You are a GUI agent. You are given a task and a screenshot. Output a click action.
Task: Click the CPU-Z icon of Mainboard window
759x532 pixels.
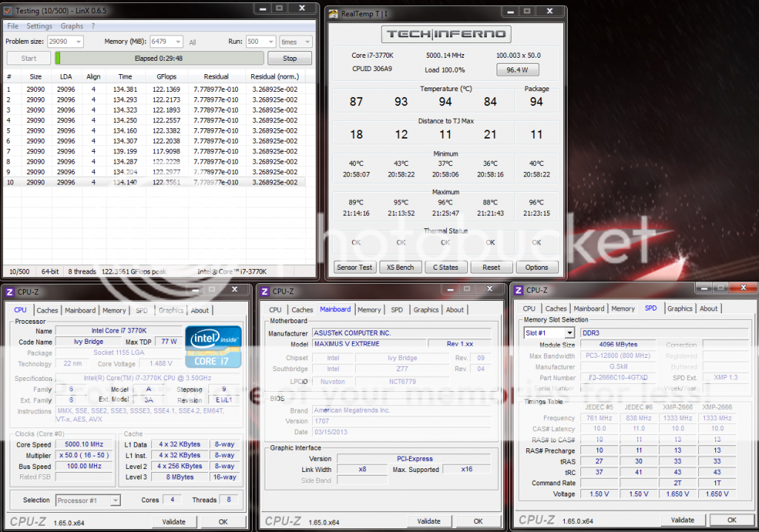tap(265, 291)
